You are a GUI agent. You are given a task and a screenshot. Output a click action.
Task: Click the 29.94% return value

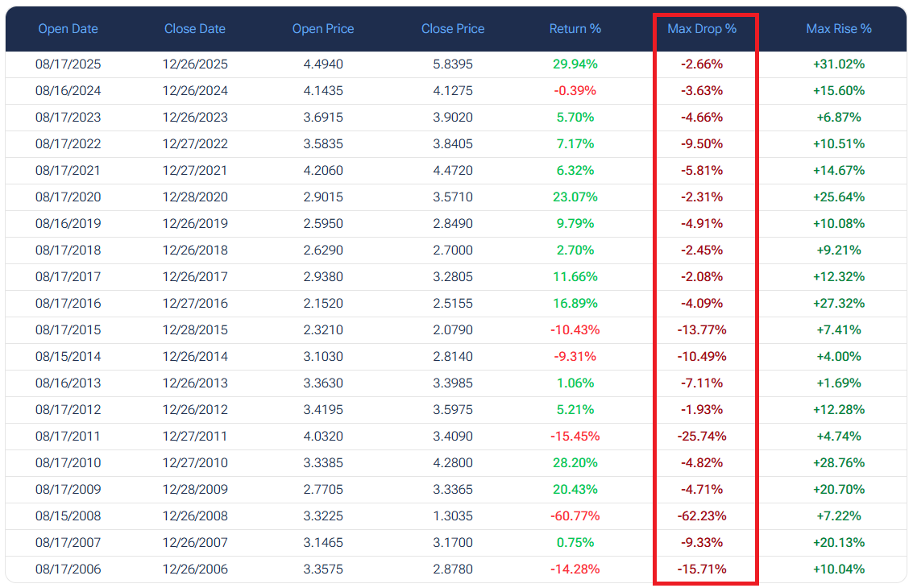point(575,64)
